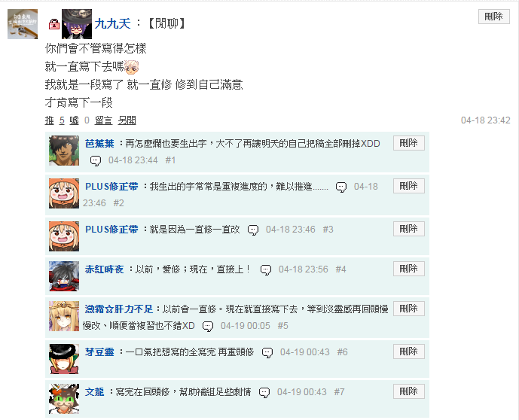Viewport: 519px width, 420px height.
Task: Open 九九天's avatar with pirate hat
Action: pos(77,24)
